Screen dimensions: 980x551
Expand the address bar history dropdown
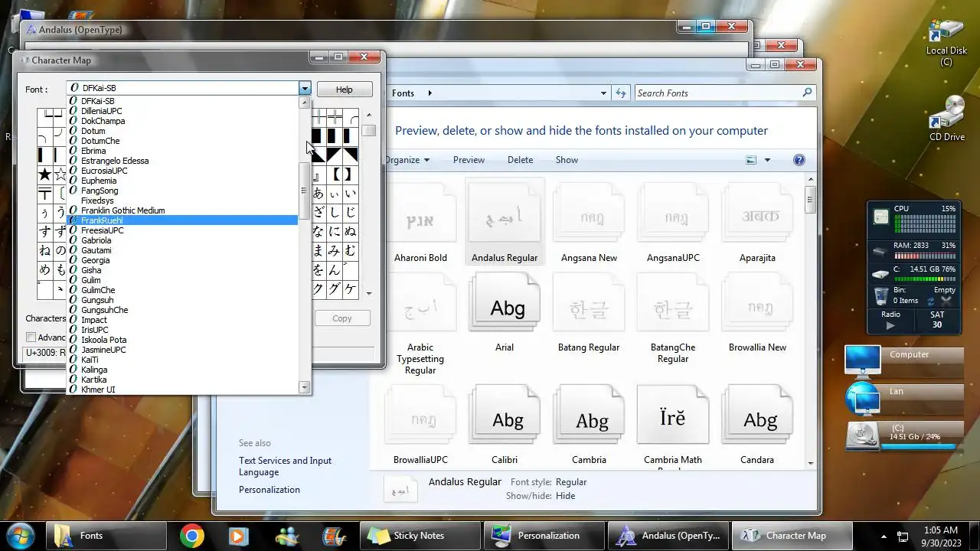pos(604,93)
